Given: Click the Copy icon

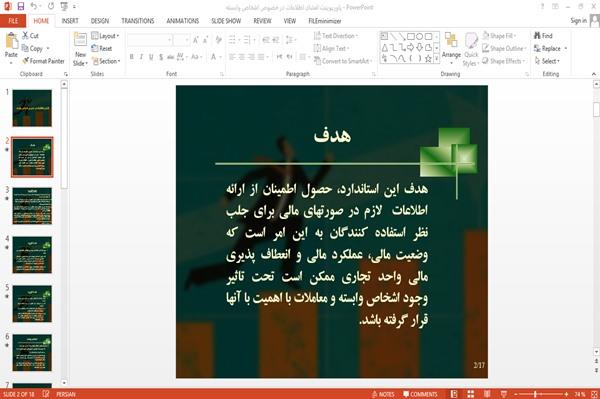Looking at the screenshot, I should (25, 49).
